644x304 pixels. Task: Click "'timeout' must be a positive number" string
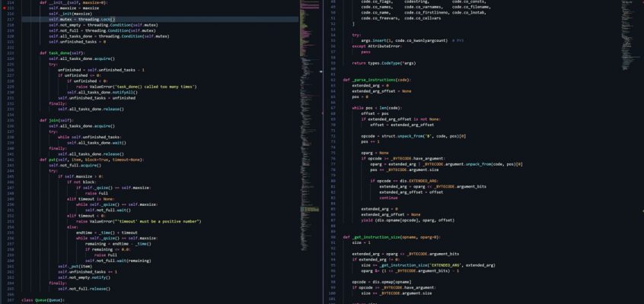pyautogui.click(x=158, y=221)
